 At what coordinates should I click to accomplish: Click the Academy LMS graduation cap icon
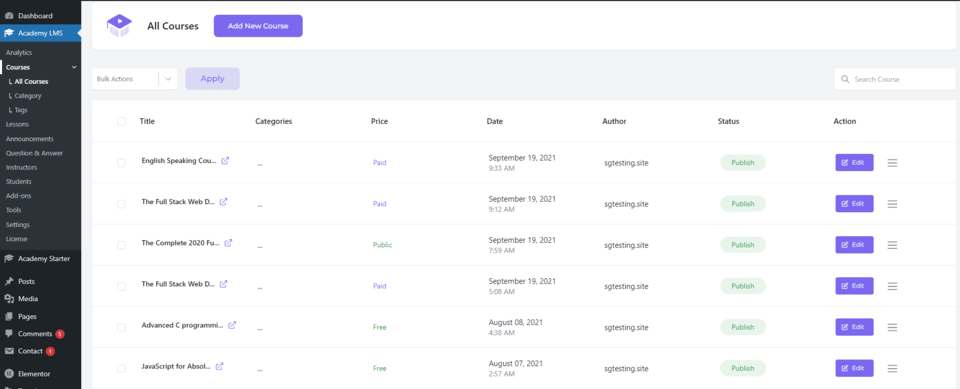coord(9,33)
